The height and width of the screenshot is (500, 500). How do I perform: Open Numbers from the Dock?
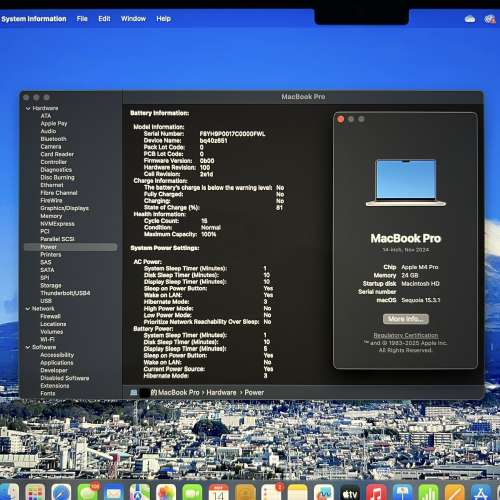click(x=428, y=492)
